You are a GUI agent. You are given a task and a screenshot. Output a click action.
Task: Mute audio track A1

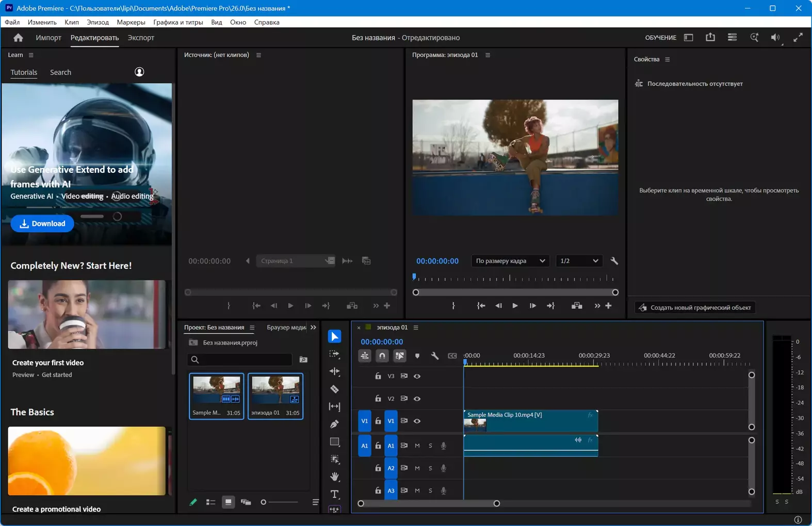pos(417,446)
